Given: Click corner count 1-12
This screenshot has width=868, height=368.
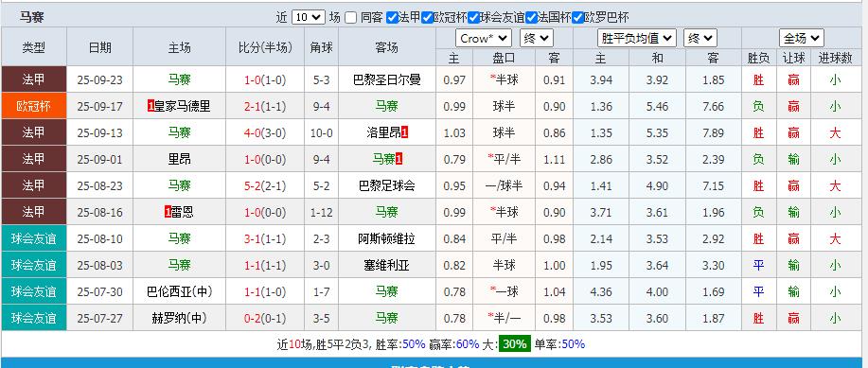Looking at the screenshot, I should point(321,213).
